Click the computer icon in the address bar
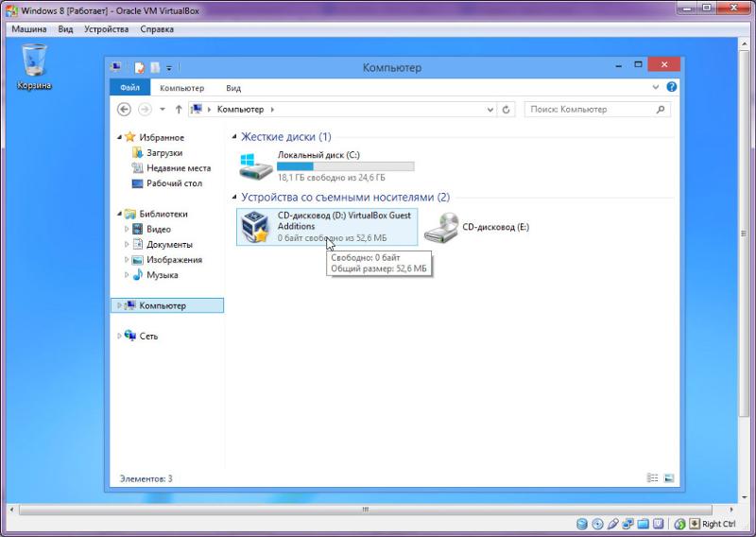This screenshot has width=756, height=537. pyautogui.click(x=197, y=109)
